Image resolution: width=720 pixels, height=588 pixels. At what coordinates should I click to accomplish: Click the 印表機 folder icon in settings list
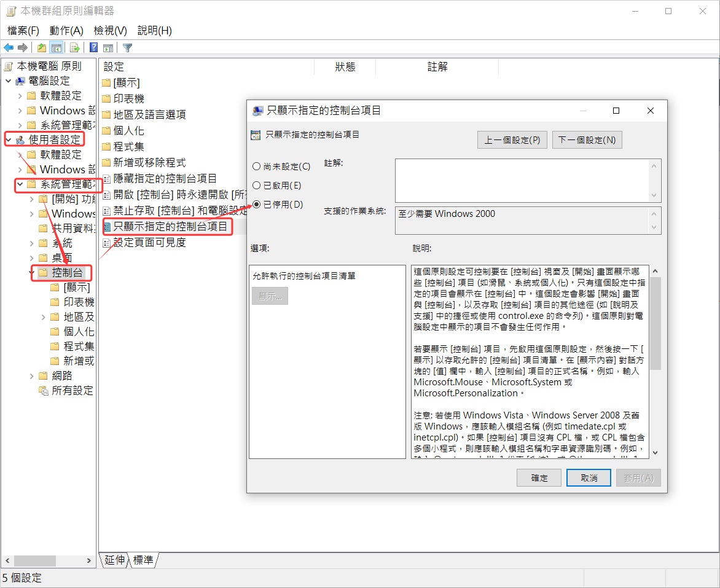(x=106, y=99)
